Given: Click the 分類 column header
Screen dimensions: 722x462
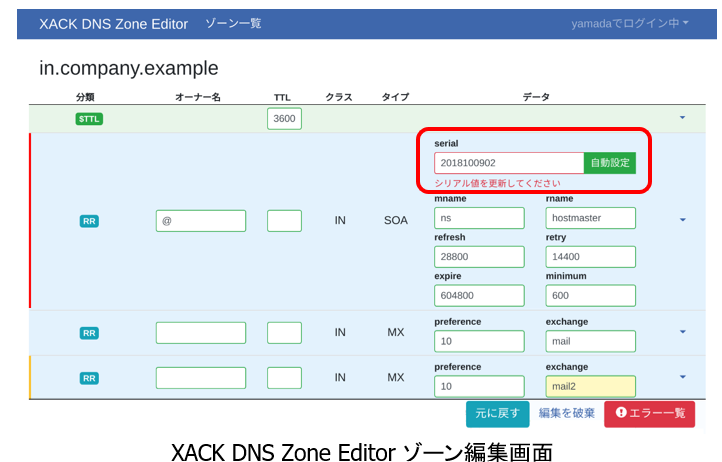Looking at the screenshot, I should (85, 97).
